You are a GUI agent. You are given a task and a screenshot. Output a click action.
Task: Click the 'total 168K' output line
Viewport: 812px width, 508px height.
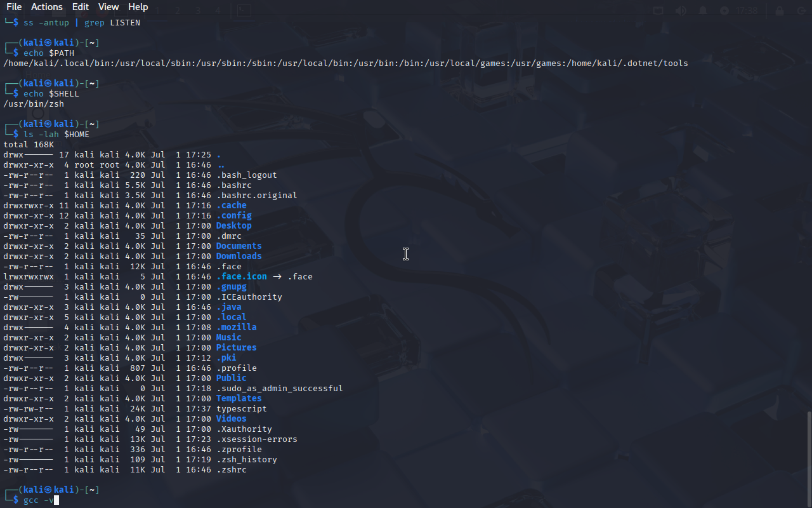pos(29,145)
